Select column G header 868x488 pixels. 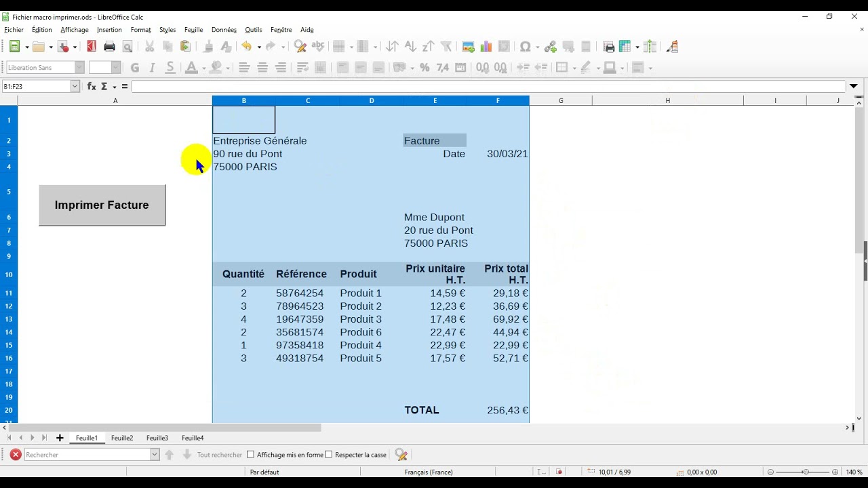tap(561, 100)
